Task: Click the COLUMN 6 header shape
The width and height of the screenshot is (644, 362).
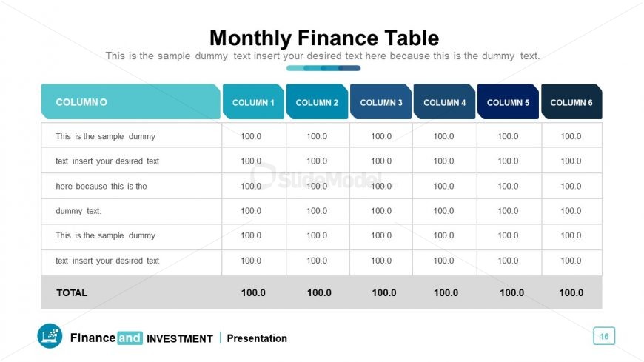Action: click(x=571, y=102)
